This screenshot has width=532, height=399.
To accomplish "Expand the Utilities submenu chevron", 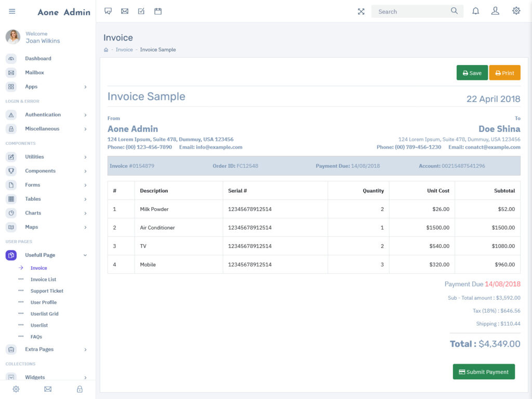I will pyautogui.click(x=85, y=157).
